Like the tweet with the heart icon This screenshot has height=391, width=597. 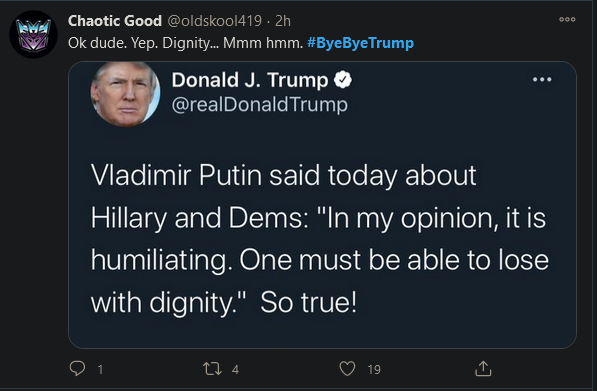[x=347, y=369]
